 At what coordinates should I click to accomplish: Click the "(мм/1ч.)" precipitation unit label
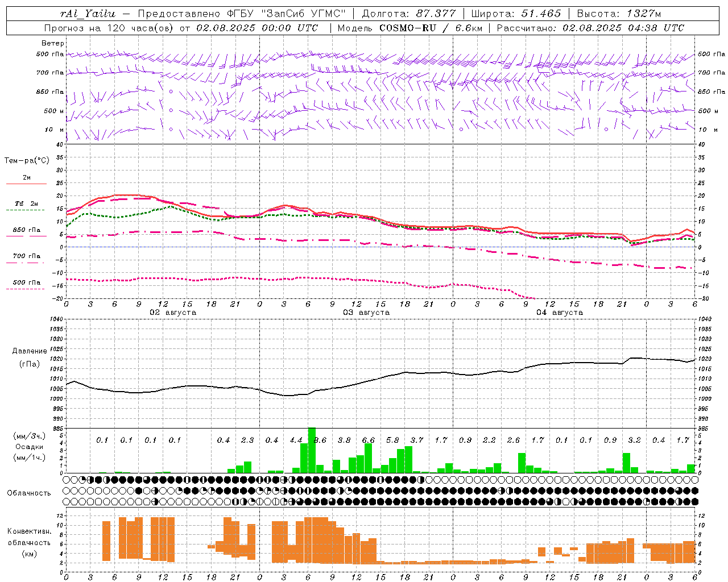(x=29, y=458)
